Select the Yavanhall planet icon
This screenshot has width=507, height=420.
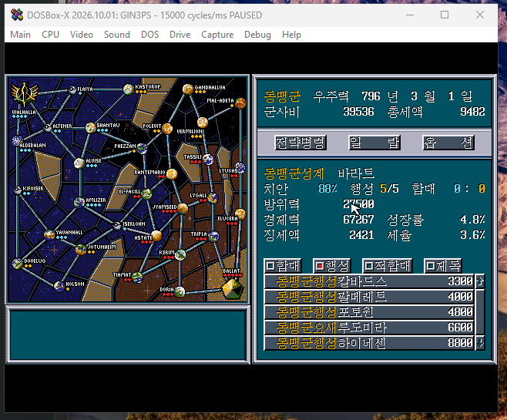point(49,234)
